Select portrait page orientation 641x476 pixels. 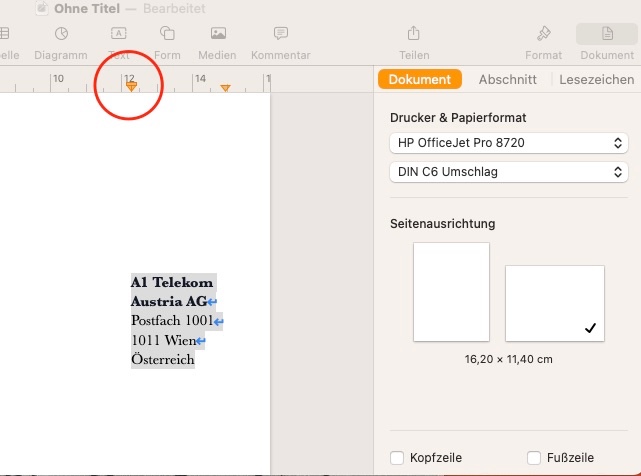tap(451, 292)
